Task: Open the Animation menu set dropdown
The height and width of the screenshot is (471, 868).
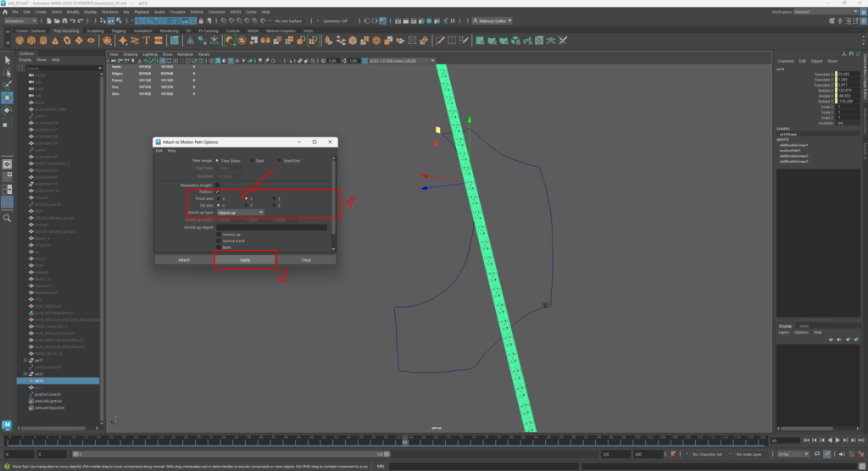Action: tap(21, 20)
